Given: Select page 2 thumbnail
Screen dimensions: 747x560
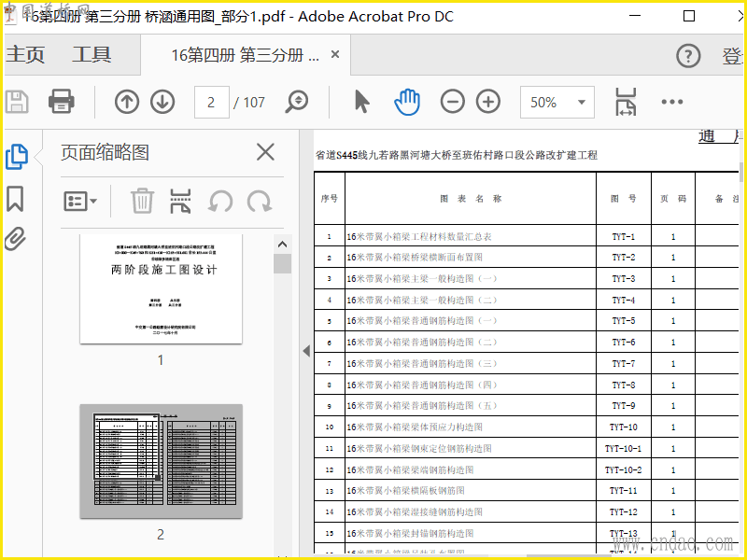Looking at the screenshot, I should (x=161, y=461).
